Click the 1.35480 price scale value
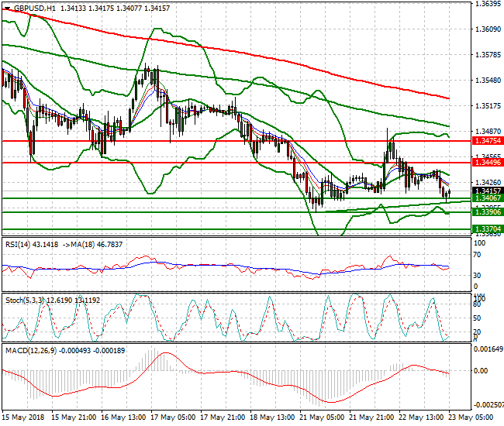This screenshot has height=426, width=504. [488, 81]
